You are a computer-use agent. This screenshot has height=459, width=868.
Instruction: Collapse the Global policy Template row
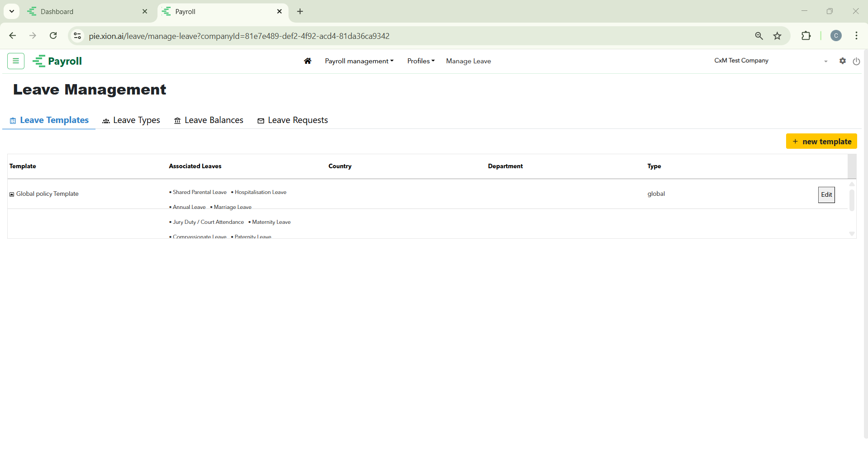tap(12, 194)
